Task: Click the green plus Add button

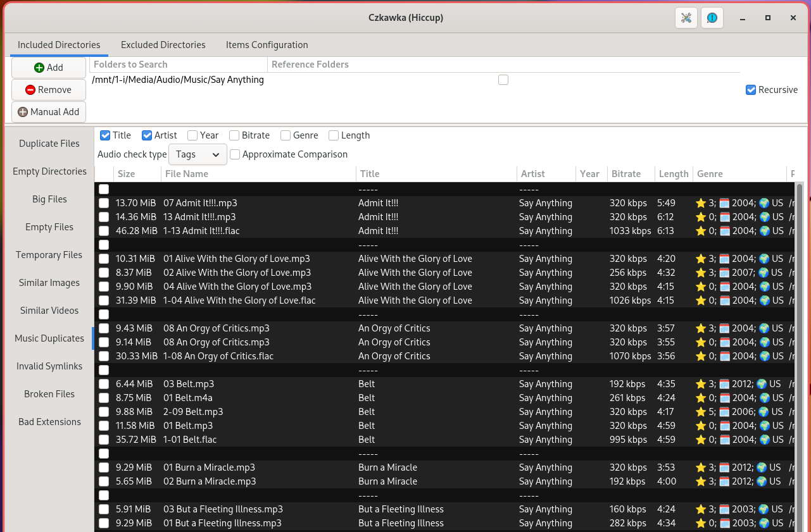Action: [x=49, y=68]
